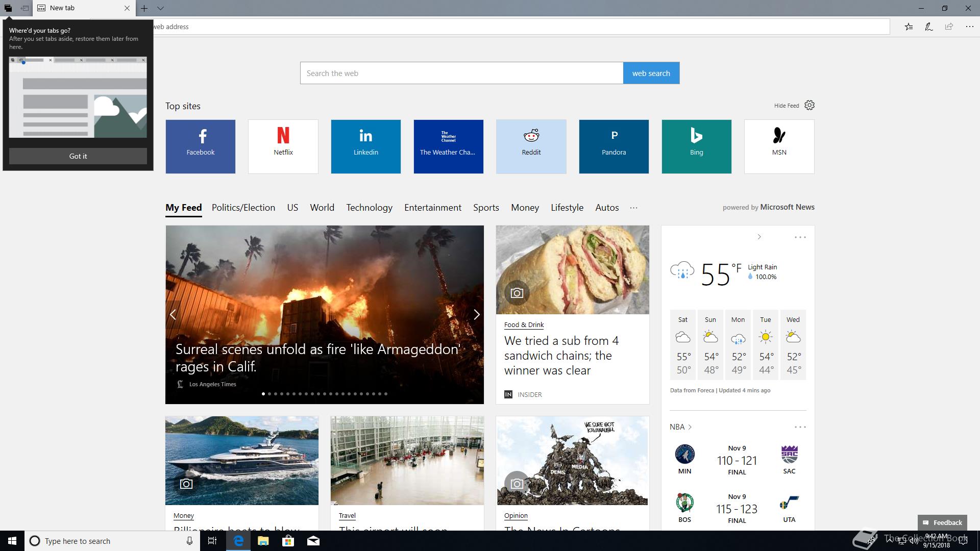Switch to Politics/Election tab
Image resolution: width=980 pixels, height=551 pixels.
point(243,208)
